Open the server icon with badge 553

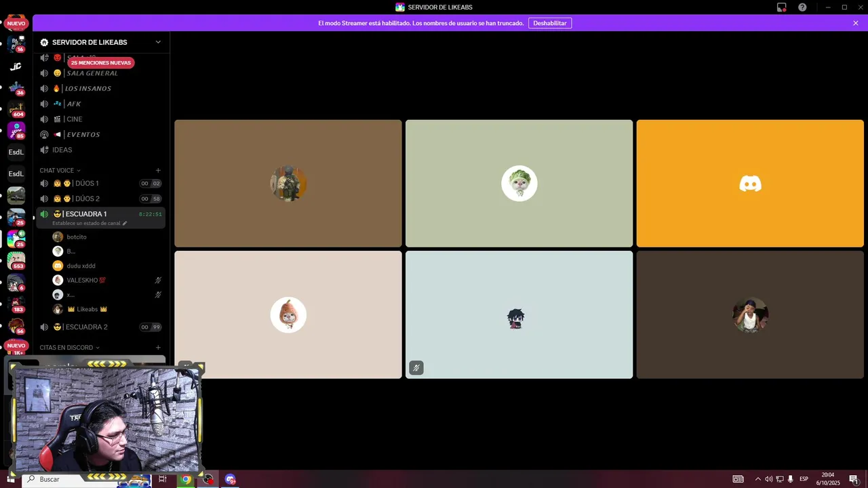click(16, 261)
